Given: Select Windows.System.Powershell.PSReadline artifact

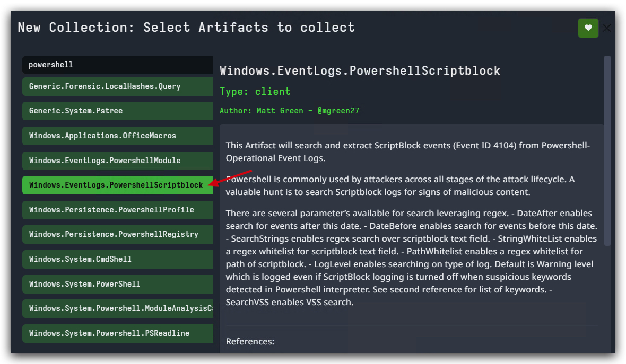Looking at the screenshot, I should (x=118, y=333).
